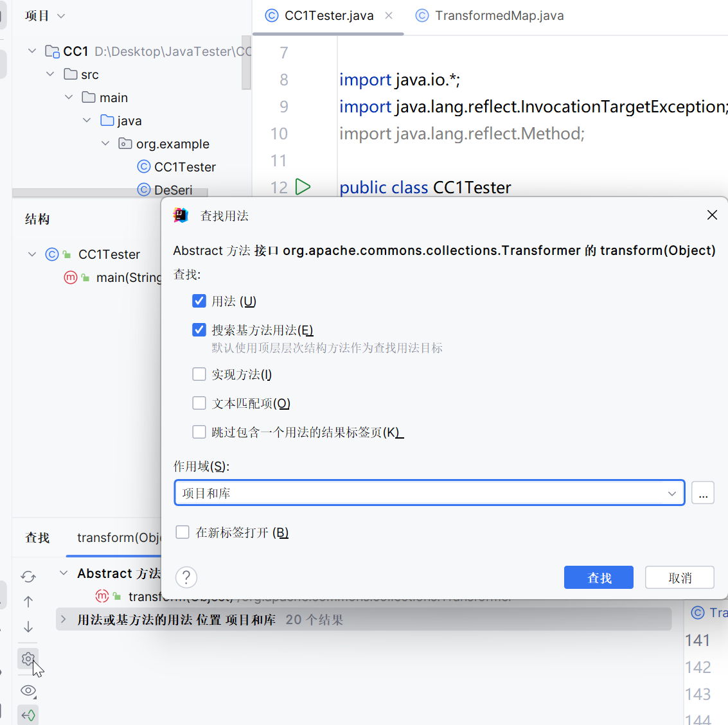Click the eye preview icon in Find panel
The height and width of the screenshot is (725, 728).
tap(28, 691)
